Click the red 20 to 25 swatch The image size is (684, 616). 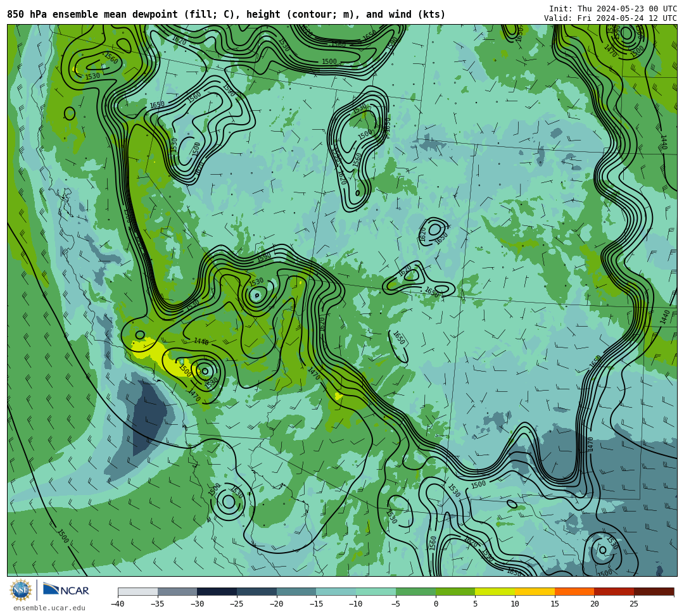pyautogui.click(x=614, y=591)
